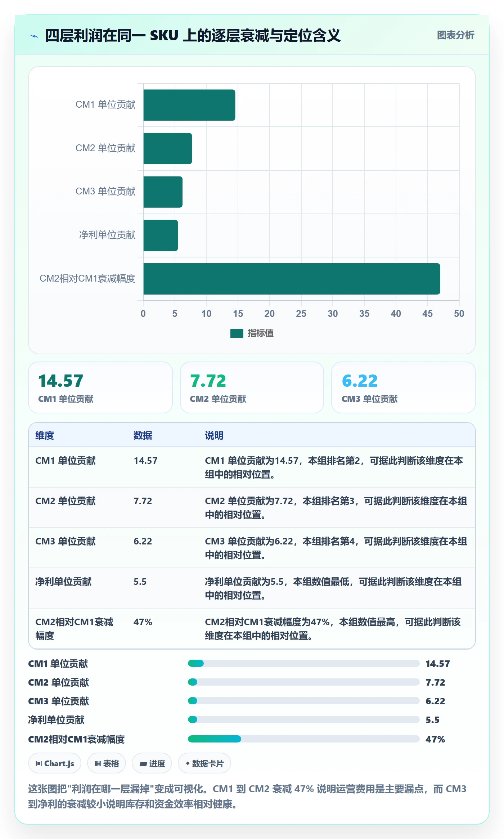Click the Chart.js tag chip

55,763
